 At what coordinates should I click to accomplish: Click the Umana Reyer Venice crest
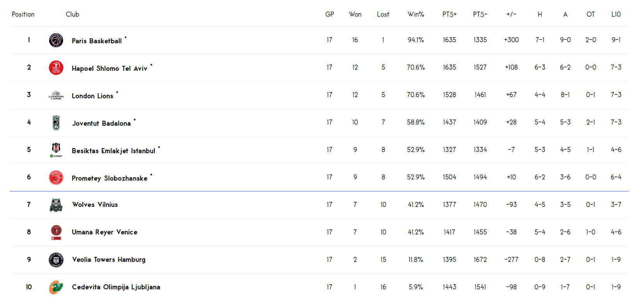coord(56,232)
